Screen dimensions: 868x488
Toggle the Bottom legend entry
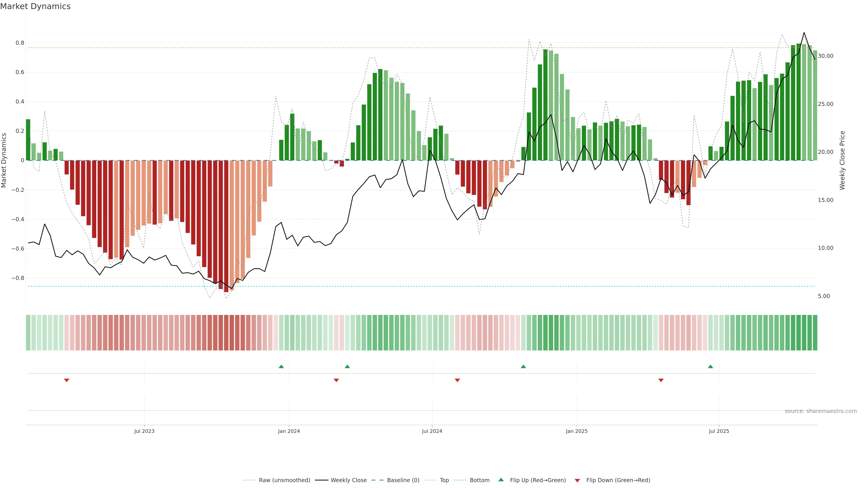479,480
